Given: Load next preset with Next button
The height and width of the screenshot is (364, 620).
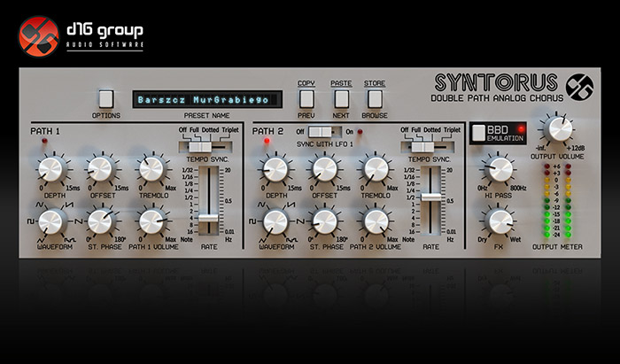Looking at the screenshot, I should click(x=341, y=99).
